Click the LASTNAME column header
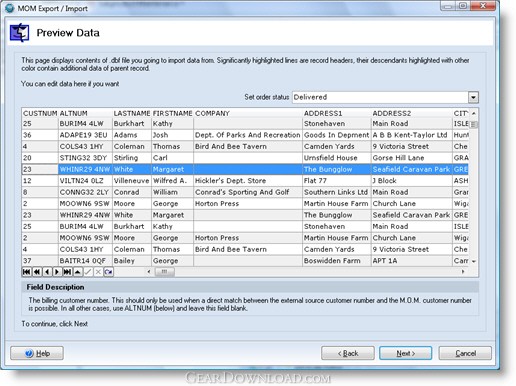 tap(132, 113)
